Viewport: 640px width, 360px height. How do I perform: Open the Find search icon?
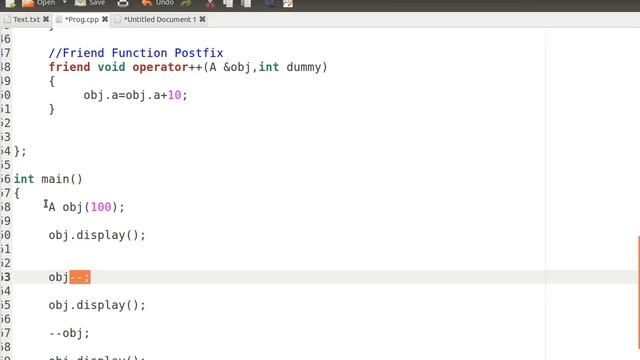269,3
